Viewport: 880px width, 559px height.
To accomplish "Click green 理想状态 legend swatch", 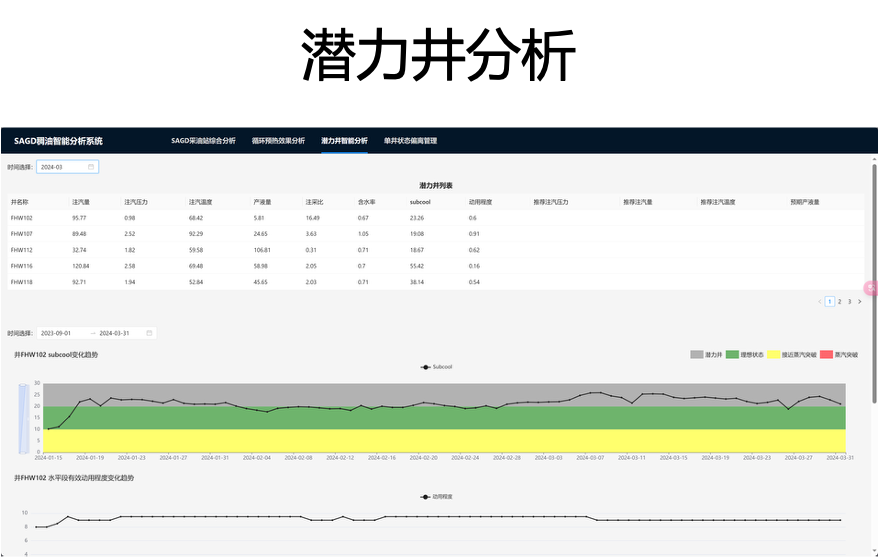I will 732,355.
